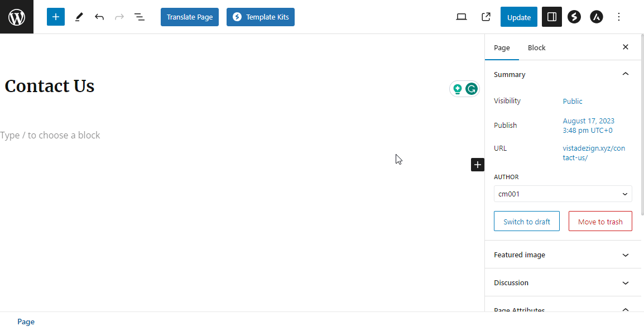Switch to the Page tab
Viewport: 644px width, 331px height.
tap(502, 47)
